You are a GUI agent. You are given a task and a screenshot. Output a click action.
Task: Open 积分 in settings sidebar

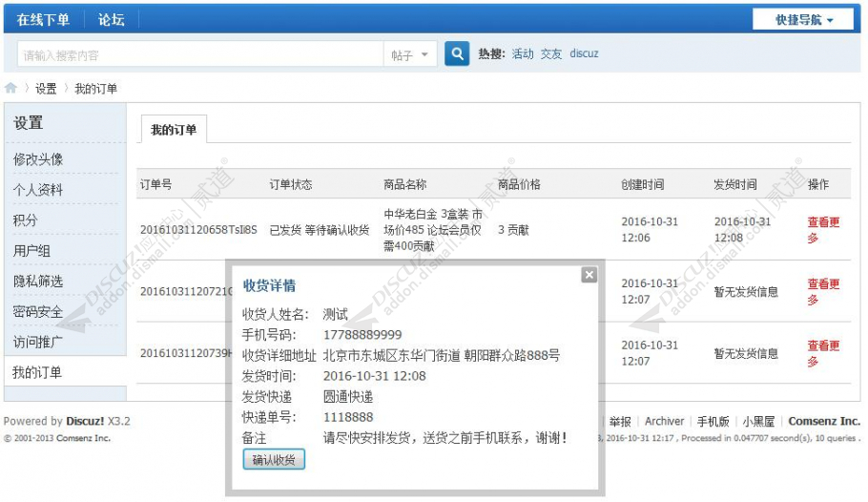[25, 220]
